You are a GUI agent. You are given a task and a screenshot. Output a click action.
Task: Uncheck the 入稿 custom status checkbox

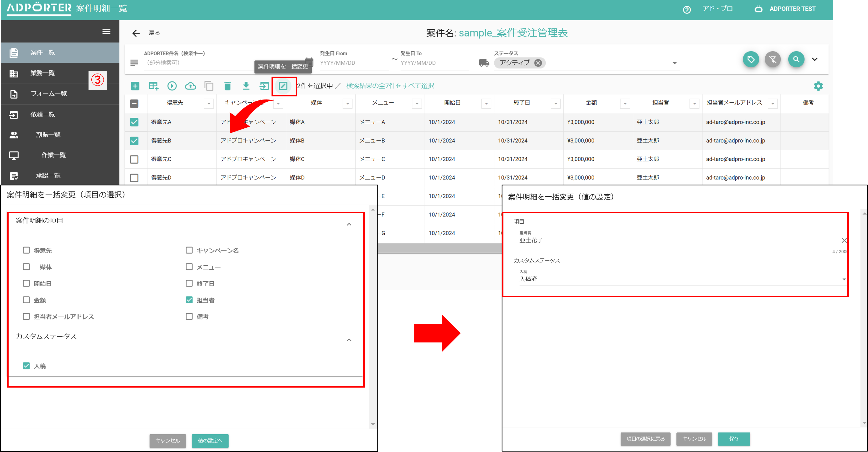pos(26,366)
